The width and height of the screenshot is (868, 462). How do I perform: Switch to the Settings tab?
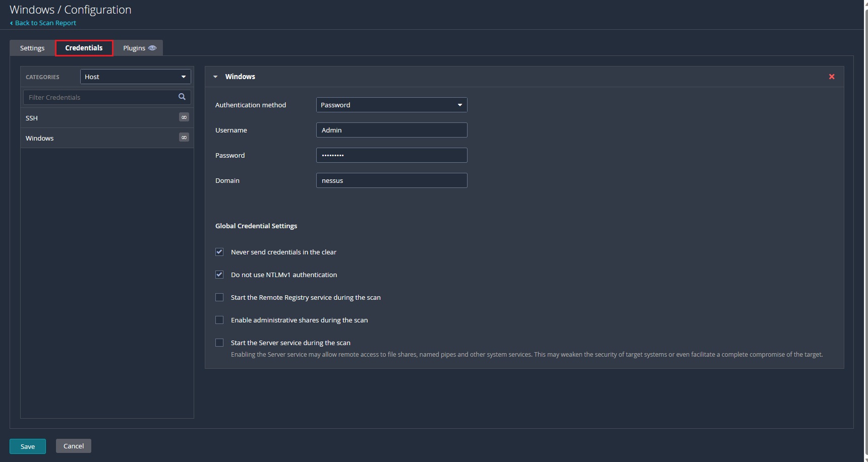coord(32,47)
